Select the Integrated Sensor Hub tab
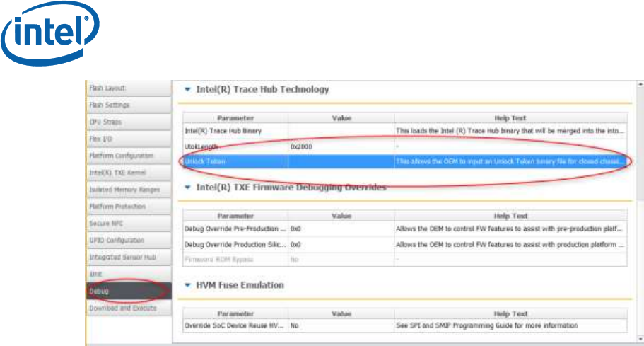The width and height of the screenshot is (644, 346). click(x=129, y=257)
